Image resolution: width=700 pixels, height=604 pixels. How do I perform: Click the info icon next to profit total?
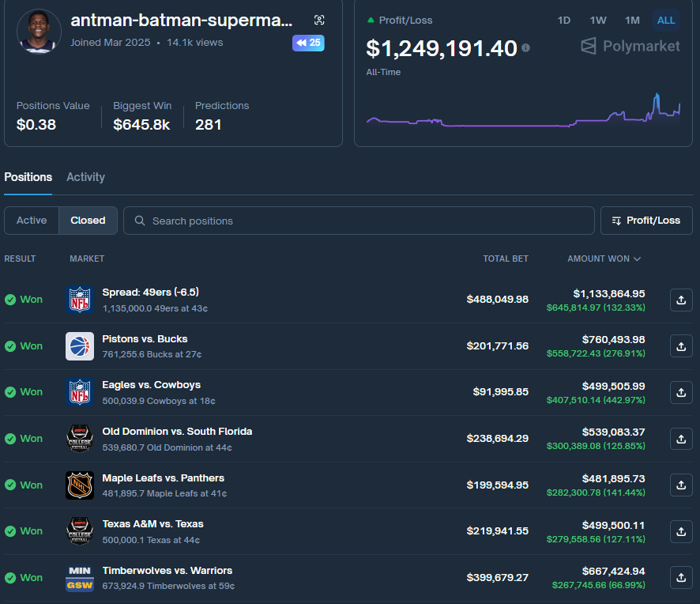[526, 47]
